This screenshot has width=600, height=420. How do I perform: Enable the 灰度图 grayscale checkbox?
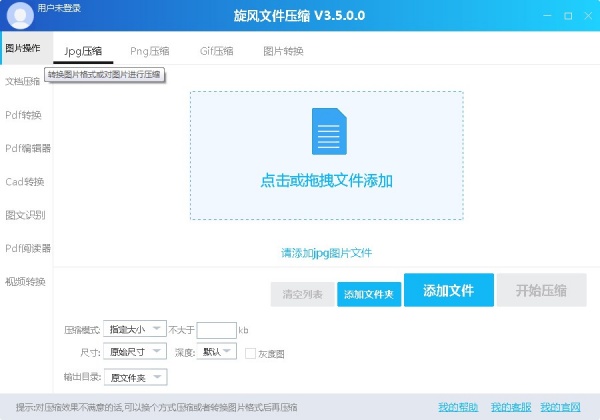point(251,353)
